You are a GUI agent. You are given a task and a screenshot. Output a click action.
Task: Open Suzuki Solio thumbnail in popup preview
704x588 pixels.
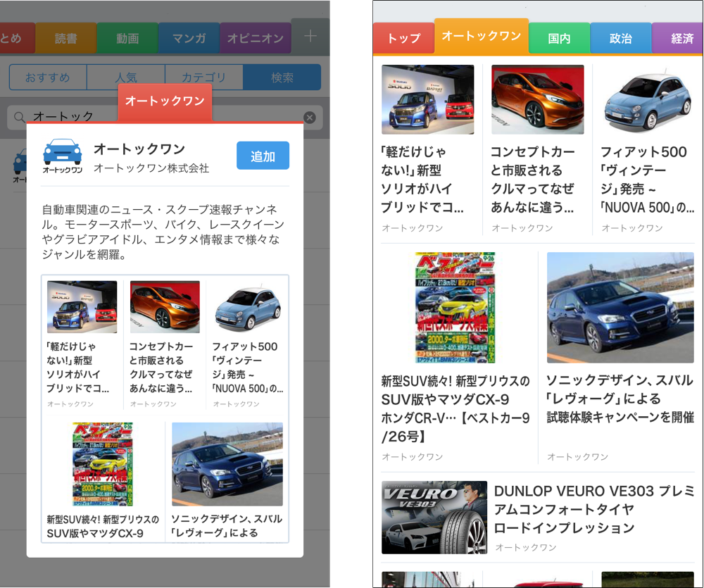tap(82, 307)
